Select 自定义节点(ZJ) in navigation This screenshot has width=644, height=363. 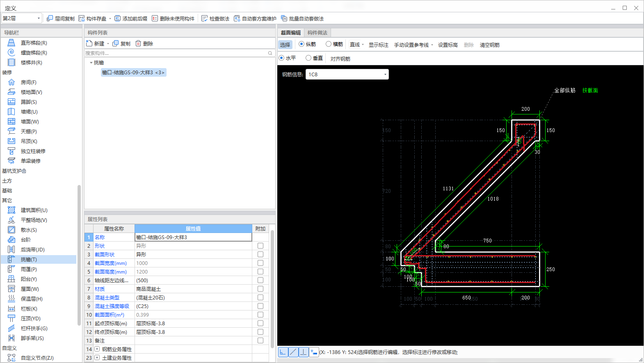[37, 358]
